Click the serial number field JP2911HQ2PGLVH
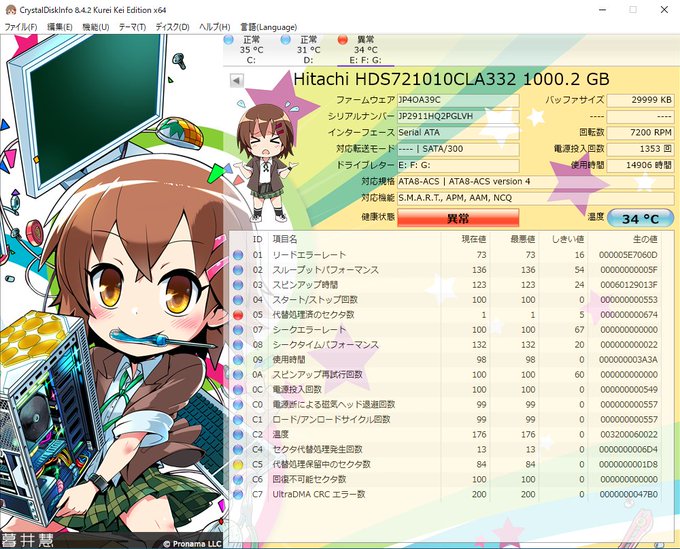Image resolution: width=680 pixels, height=549 pixels. [x=458, y=116]
